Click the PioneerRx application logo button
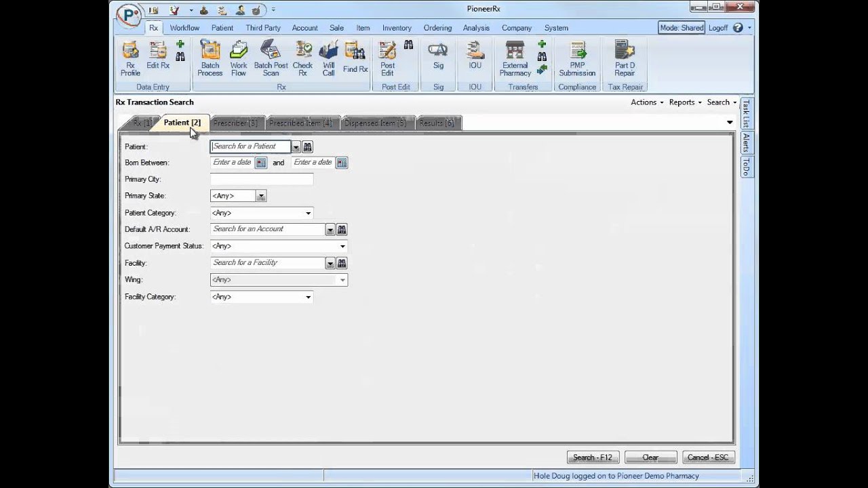Viewport: 868px width, 488px height. pos(129,16)
